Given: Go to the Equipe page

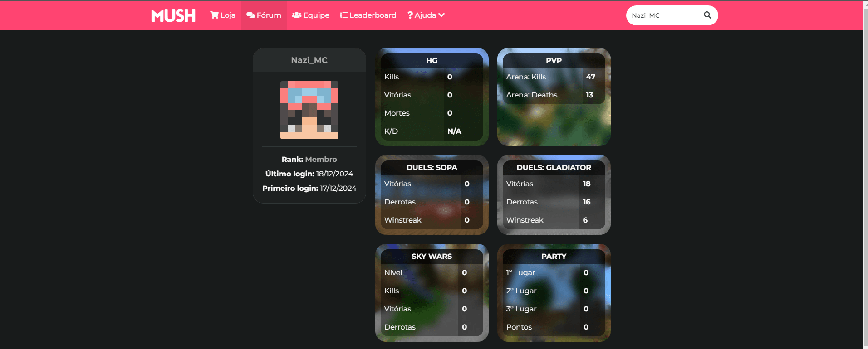Looking at the screenshot, I should [311, 15].
